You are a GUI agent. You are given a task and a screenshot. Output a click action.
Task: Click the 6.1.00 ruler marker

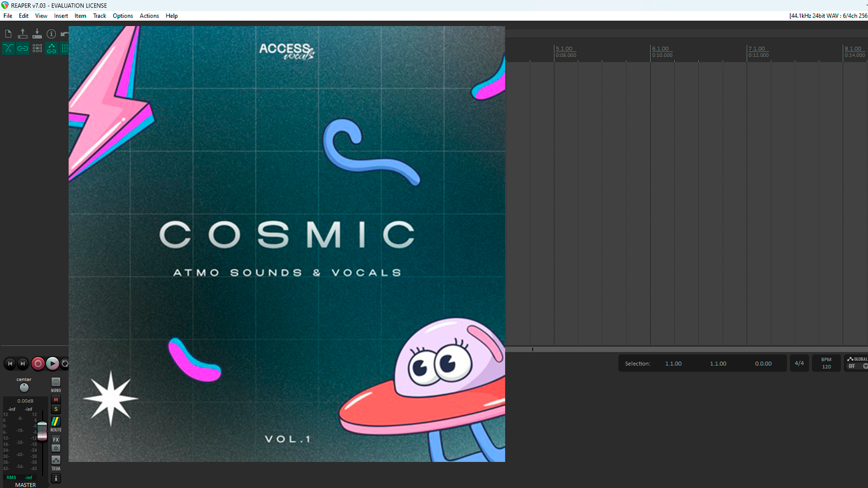pyautogui.click(x=660, y=49)
